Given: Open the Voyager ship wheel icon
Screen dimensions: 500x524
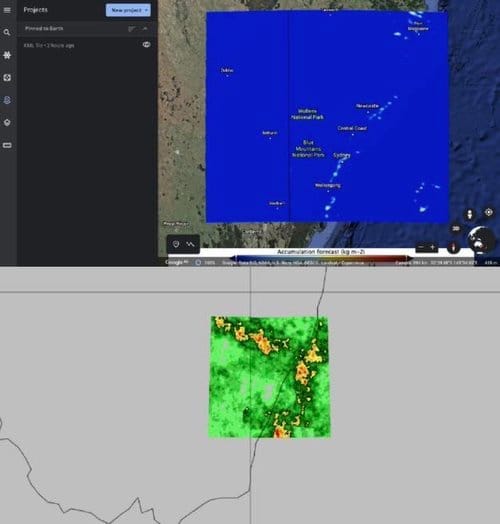Looking at the screenshot, I should coord(7,55).
